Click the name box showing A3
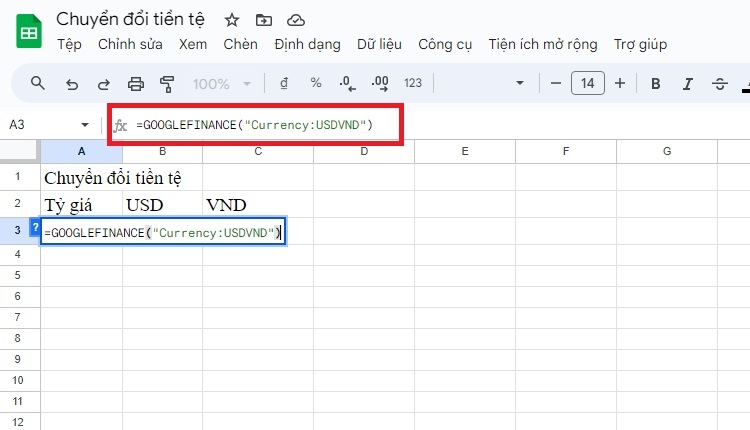This screenshot has height=430, width=750. coord(42,125)
